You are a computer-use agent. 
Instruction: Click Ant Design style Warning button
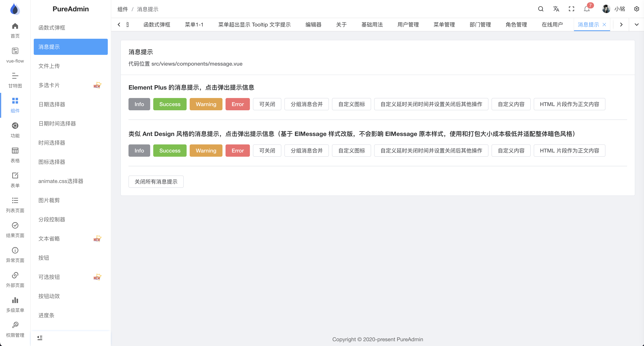coord(206,151)
